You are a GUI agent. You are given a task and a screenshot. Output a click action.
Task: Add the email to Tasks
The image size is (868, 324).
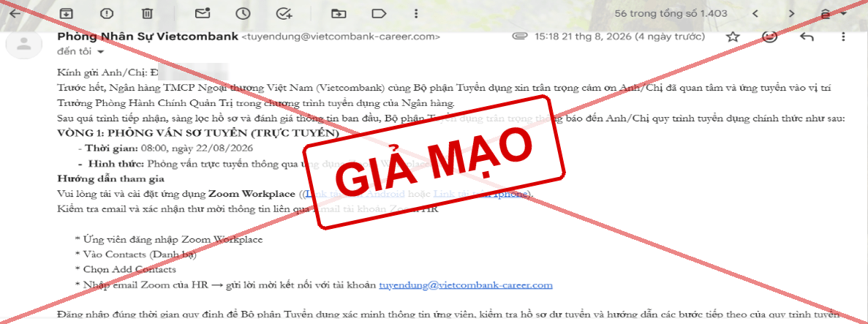pyautogui.click(x=284, y=12)
